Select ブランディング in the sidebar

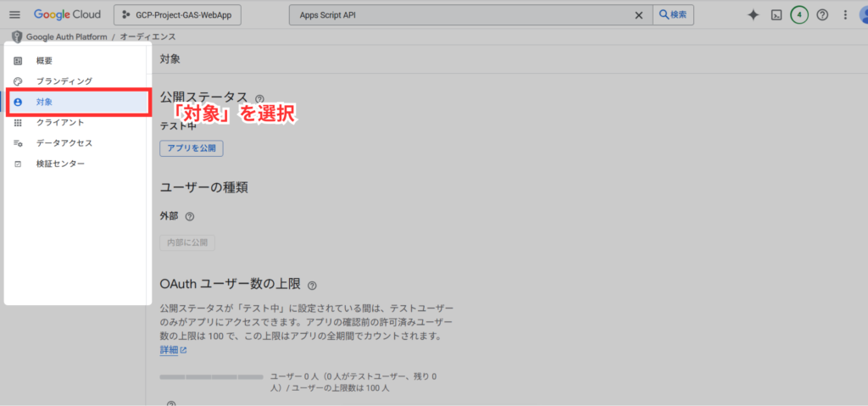pyautogui.click(x=77, y=81)
